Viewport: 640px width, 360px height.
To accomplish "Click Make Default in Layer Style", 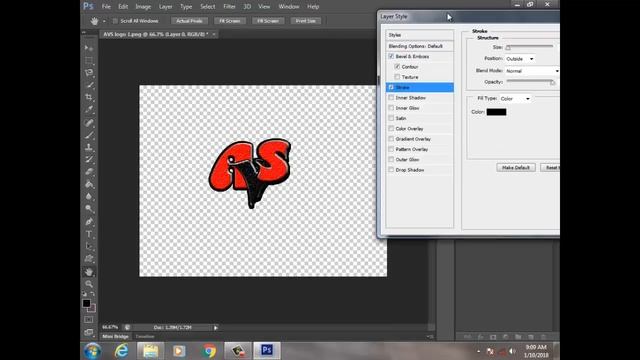I will tap(516, 168).
